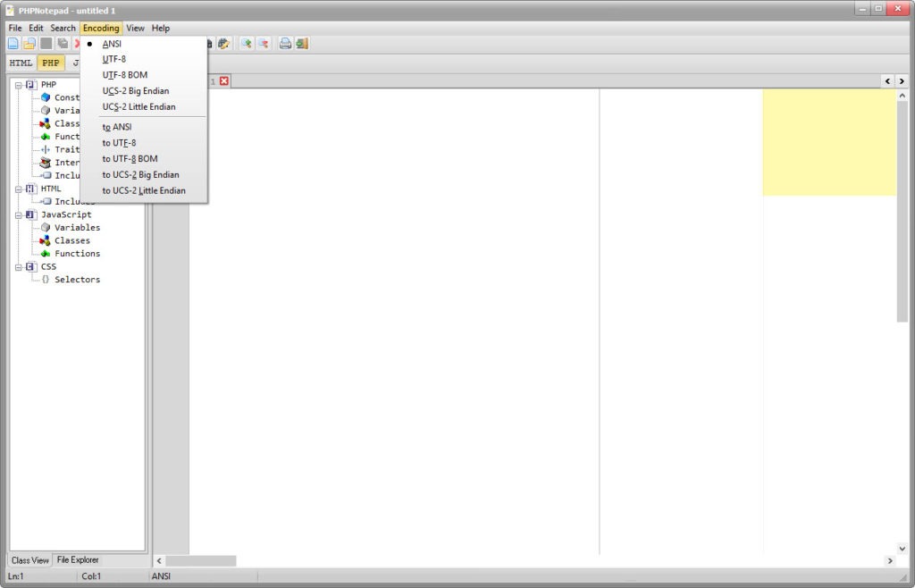The height and width of the screenshot is (588, 915).
Task: Click the JavaScript node icon in tree
Action: pyautogui.click(x=31, y=214)
